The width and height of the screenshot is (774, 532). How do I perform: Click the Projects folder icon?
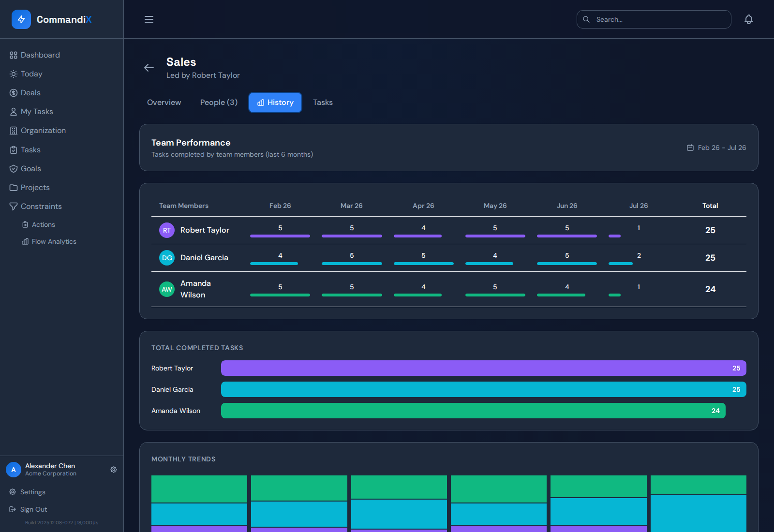(14, 188)
